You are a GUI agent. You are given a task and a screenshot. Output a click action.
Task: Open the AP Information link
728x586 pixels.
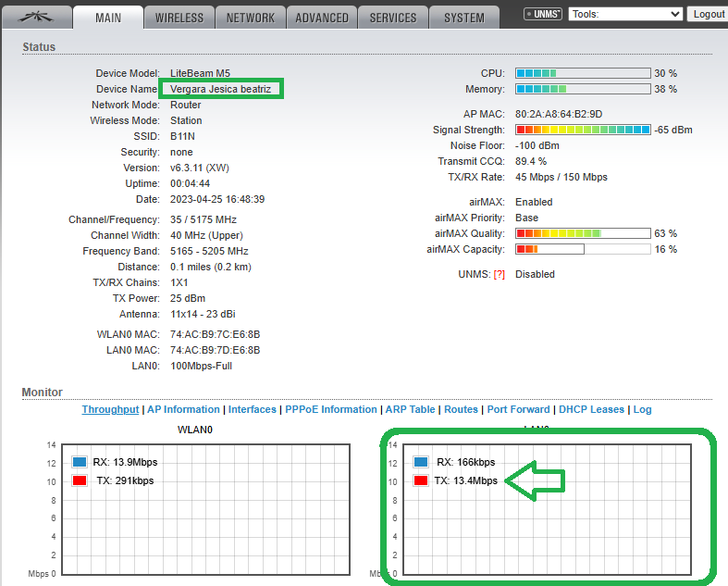pyautogui.click(x=183, y=409)
